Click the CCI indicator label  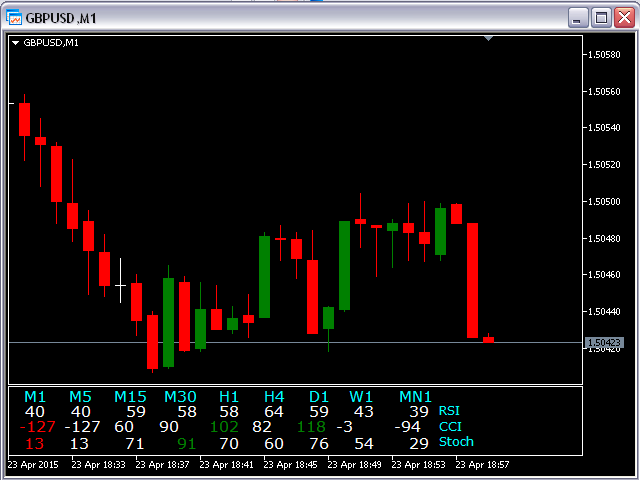point(450,427)
